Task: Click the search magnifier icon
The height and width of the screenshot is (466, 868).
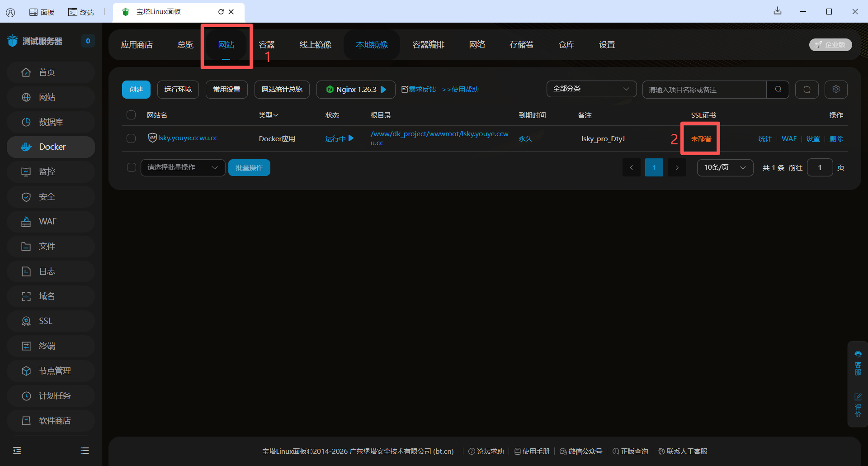Action: point(778,90)
